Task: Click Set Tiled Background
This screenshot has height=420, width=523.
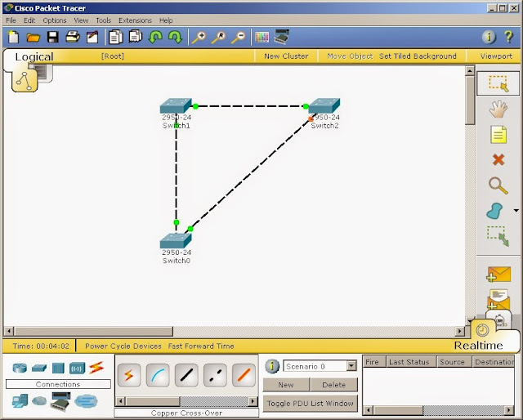Action: tap(418, 56)
